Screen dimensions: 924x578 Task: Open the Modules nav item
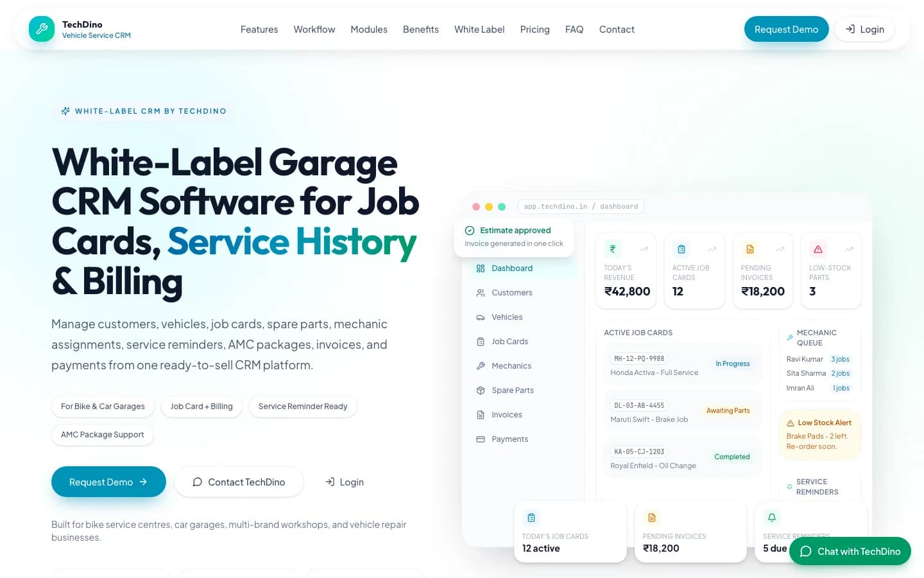[x=369, y=30]
